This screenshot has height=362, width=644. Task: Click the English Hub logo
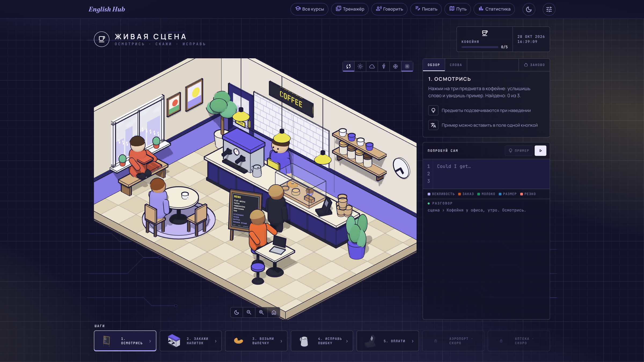pyautogui.click(x=107, y=9)
